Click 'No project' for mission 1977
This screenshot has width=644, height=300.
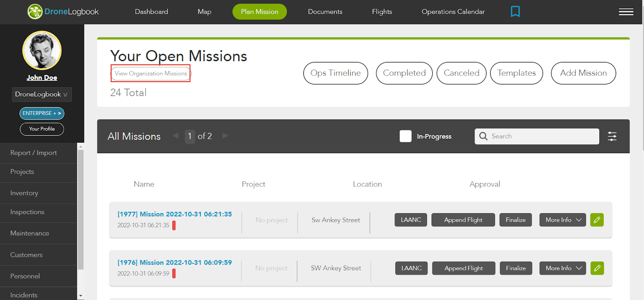(272, 220)
